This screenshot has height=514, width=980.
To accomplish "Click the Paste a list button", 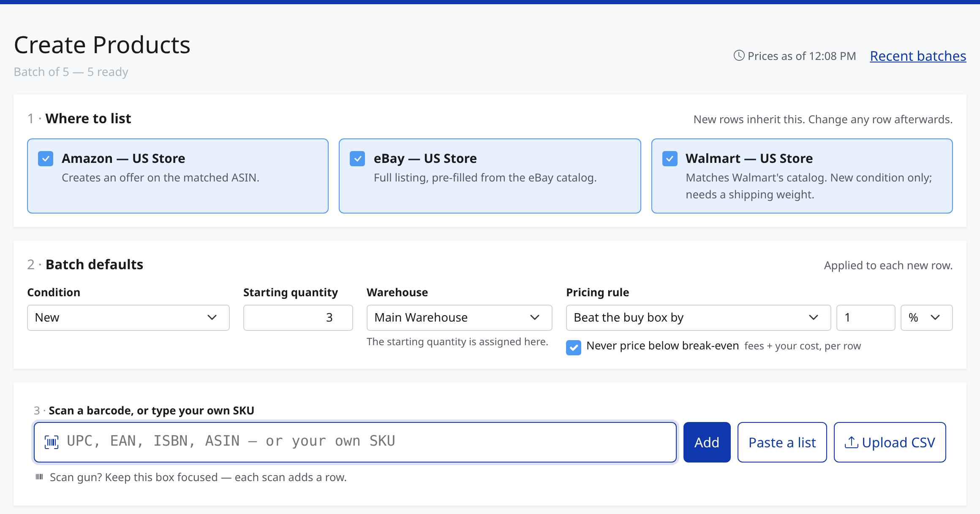I will pos(782,442).
